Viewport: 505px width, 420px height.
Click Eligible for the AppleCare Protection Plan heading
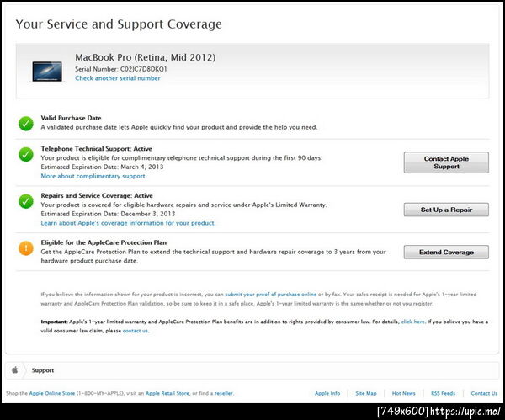point(104,242)
